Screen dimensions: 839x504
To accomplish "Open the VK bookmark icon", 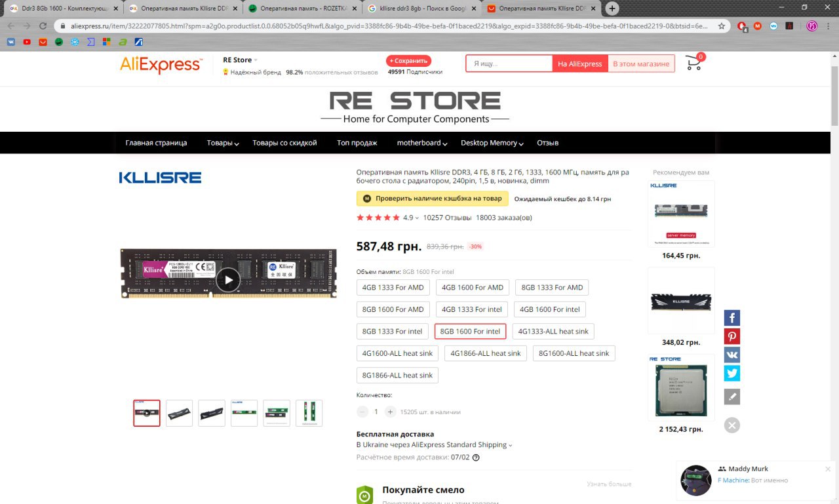I will [11, 42].
